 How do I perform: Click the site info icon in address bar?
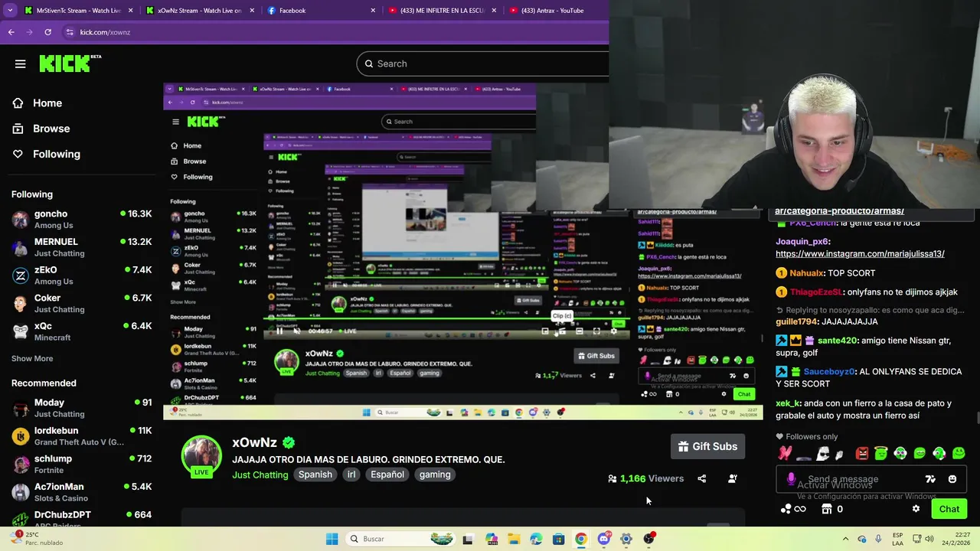tap(70, 32)
